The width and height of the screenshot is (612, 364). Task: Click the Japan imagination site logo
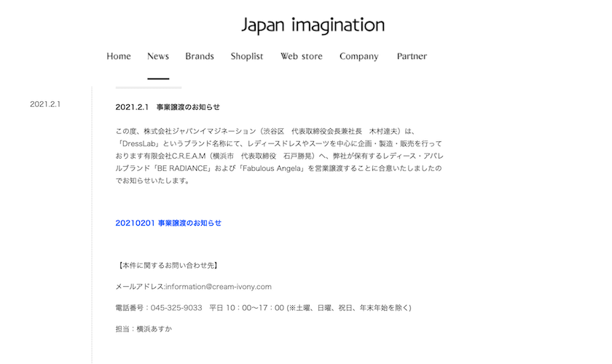coord(313,25)
